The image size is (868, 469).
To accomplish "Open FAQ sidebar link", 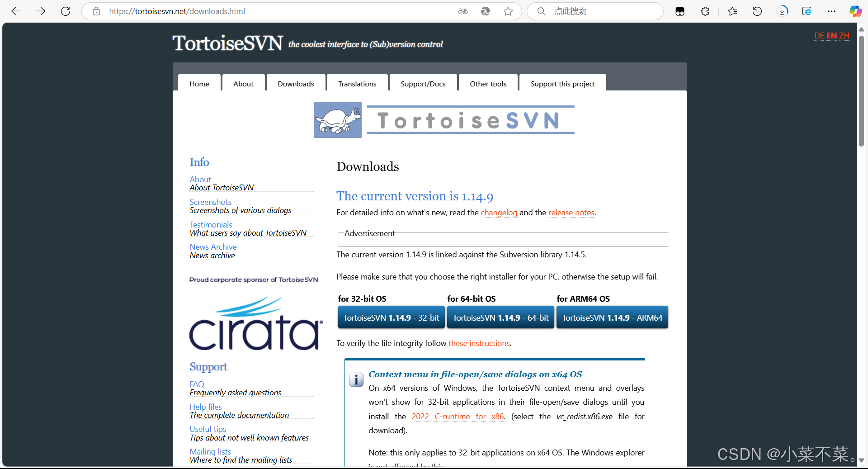I will (x=197, y=384).
